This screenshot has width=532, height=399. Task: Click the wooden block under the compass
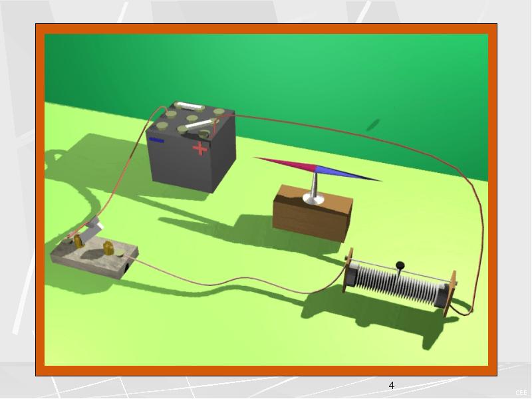click(x=311, y=217)
